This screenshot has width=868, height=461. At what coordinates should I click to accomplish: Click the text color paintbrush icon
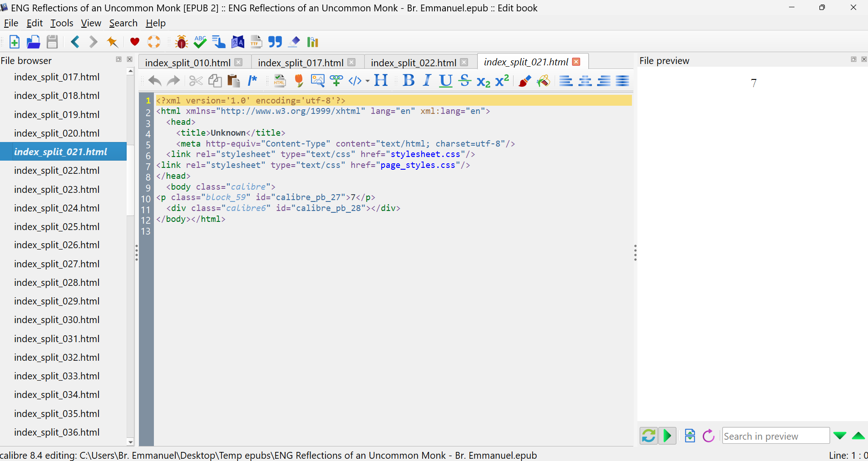click(524, 81)
